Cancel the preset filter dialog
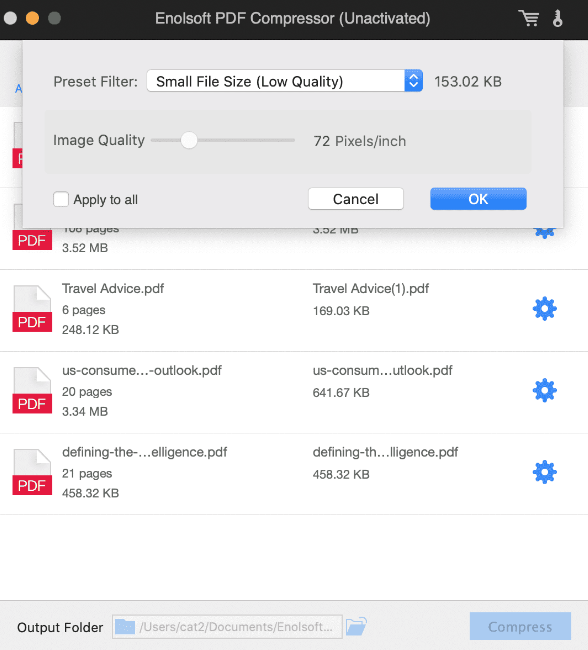Screen dimensions: 588x650 click(356, 199)
